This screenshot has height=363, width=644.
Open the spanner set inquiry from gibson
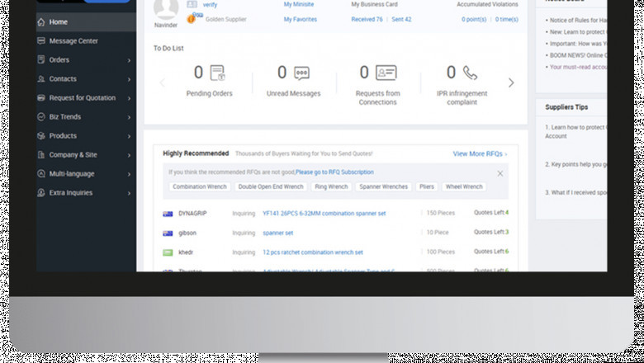pyautogui.click(x=277, y=233)
